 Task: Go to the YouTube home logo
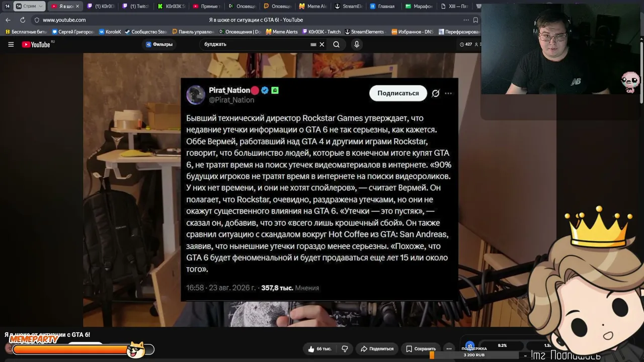(x=36, y=44)
